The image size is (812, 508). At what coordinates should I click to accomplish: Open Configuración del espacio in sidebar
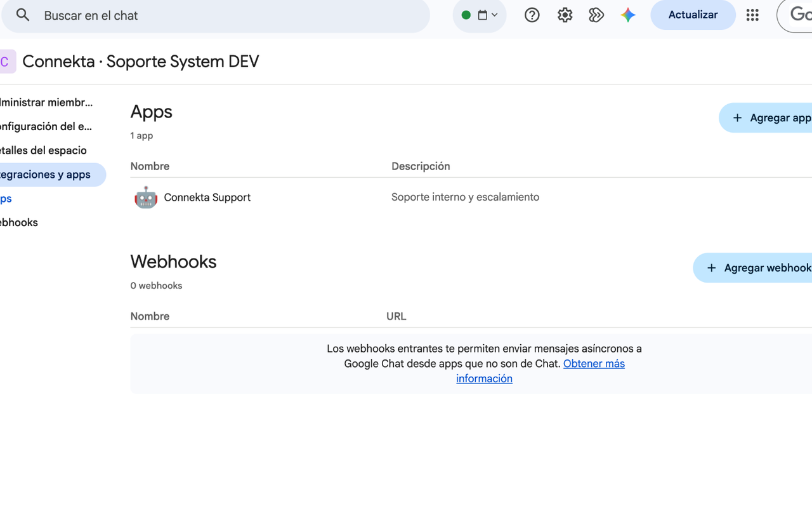pos(46,126)
